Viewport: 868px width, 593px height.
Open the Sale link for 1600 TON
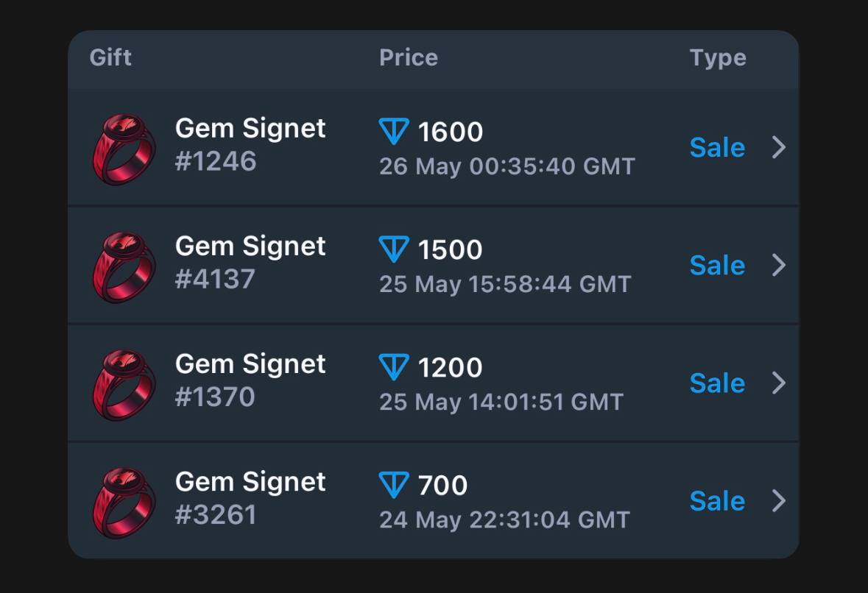[717, 148]
